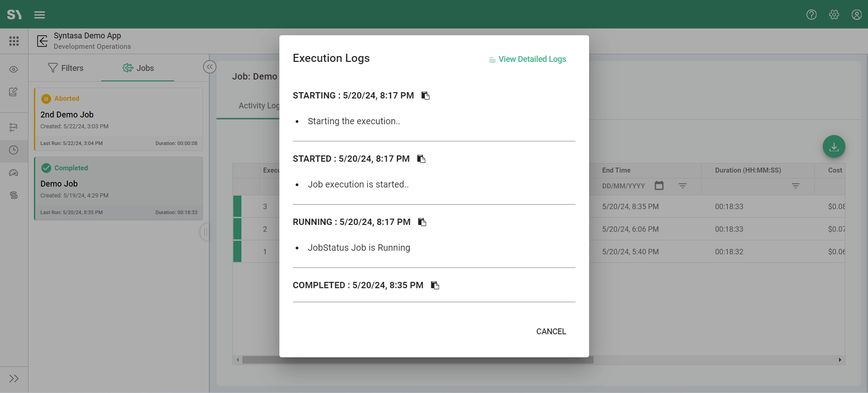Copy the STARTED log entry
This screenshot has height=393, width=868.
coord(421,159)
